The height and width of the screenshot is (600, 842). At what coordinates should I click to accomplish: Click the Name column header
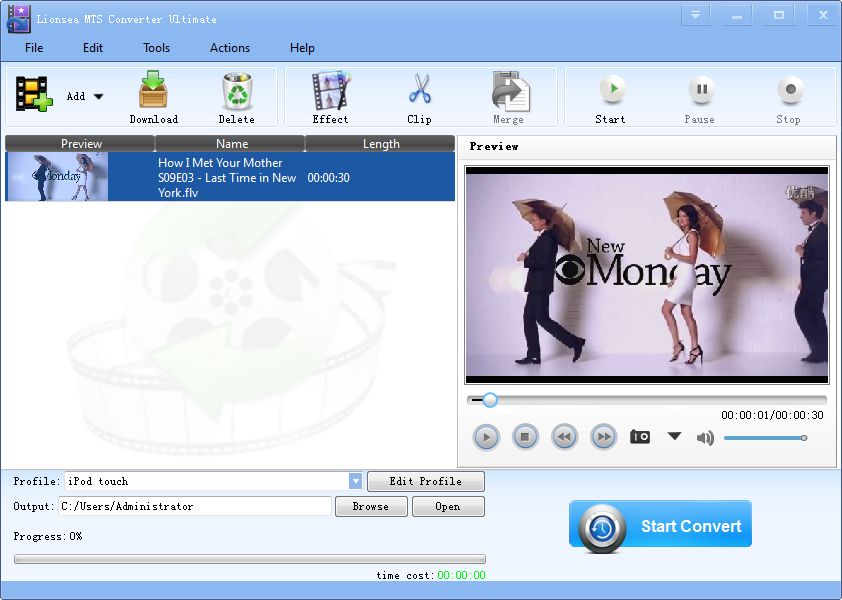pos(231,143)
